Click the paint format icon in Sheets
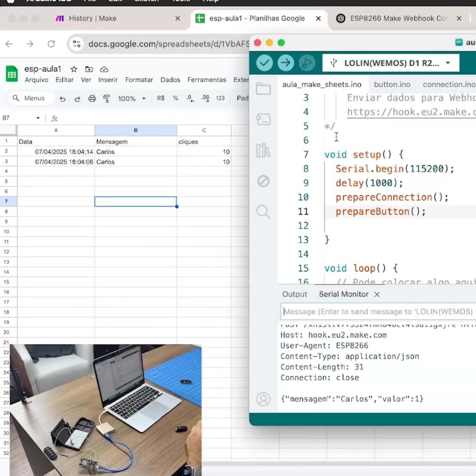The image size is (476, 476). (106, 99)
